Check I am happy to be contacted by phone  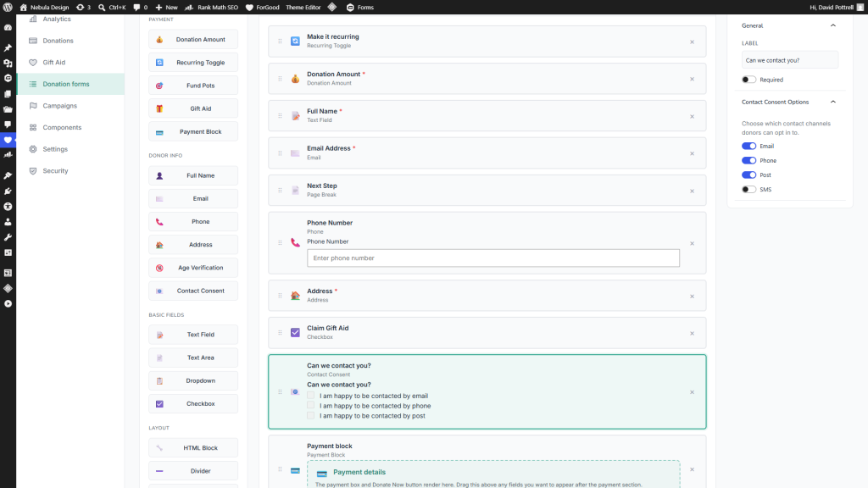point(310,406)
